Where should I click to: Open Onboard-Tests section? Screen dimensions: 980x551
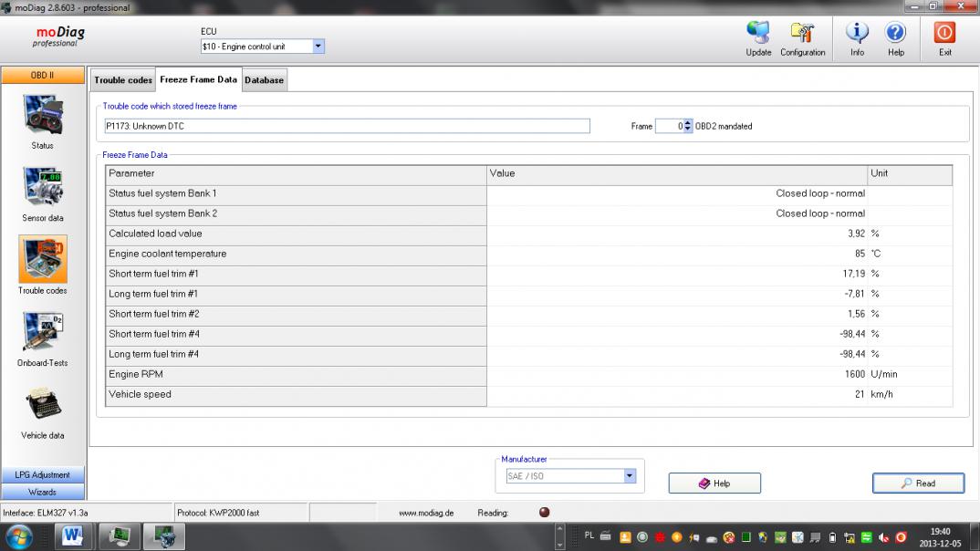pos(43,332)
